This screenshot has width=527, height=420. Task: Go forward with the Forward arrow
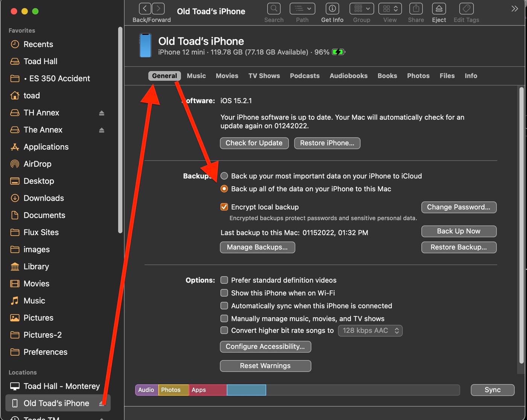(x=158, y=9)
